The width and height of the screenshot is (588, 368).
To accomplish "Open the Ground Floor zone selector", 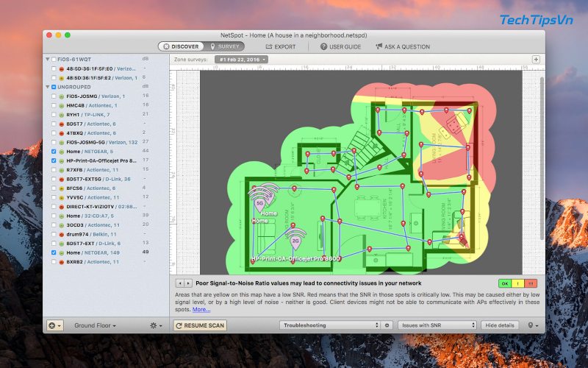I will tap(95, 325).
